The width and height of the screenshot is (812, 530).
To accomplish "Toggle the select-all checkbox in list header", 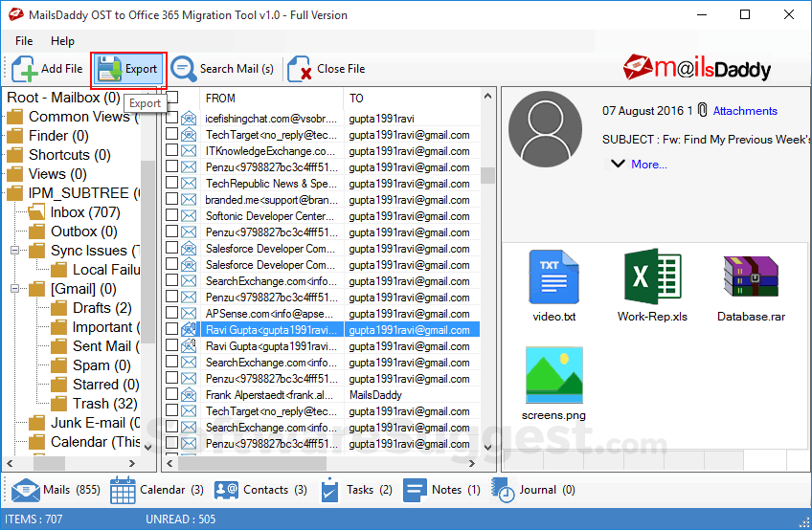I will click(172, 98).
